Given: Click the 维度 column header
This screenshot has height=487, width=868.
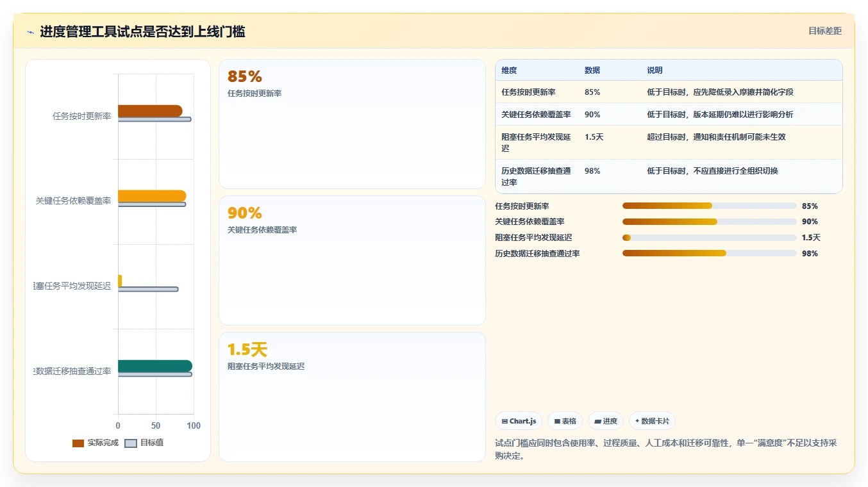Looking at the screenshot, I should point(509,70).
